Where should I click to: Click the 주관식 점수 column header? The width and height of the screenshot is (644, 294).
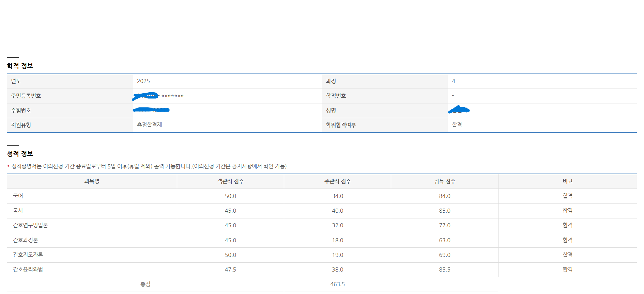click(337, 181)
